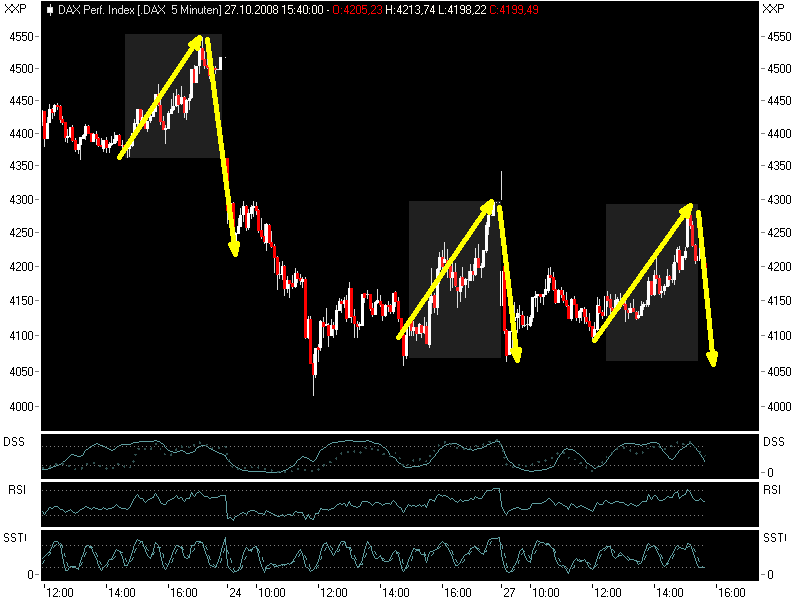The image size is (800, 600).
Task: Click the 4250 price label on the left axis
Action: click(21, 233)
